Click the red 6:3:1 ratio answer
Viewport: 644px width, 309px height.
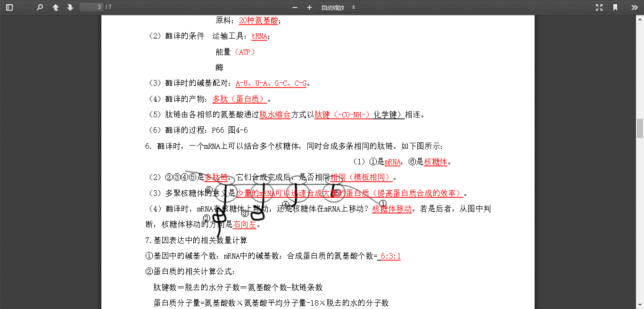click(390, 256)
